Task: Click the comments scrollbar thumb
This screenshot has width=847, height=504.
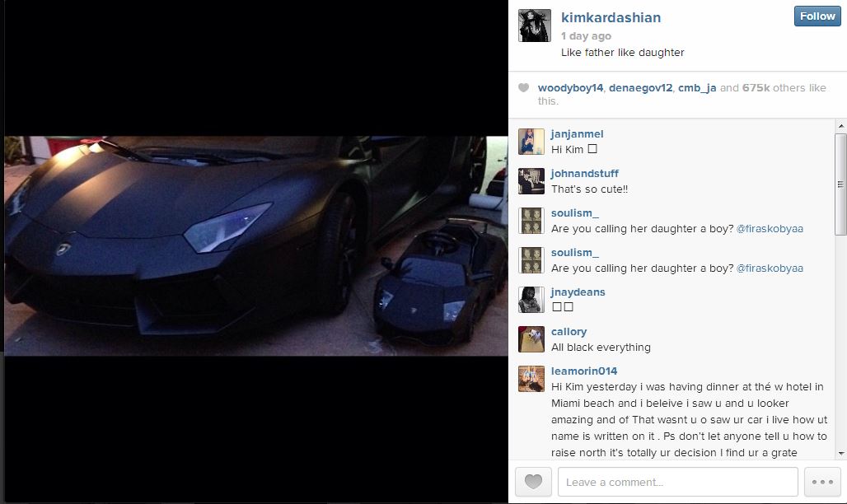Action: tap(841, 184)
